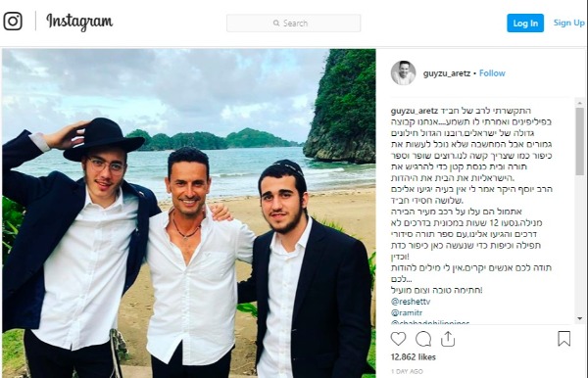Click the Instagram camera logo icon
The height and width of the screenshot is (378, 588).
coord(13,22)
